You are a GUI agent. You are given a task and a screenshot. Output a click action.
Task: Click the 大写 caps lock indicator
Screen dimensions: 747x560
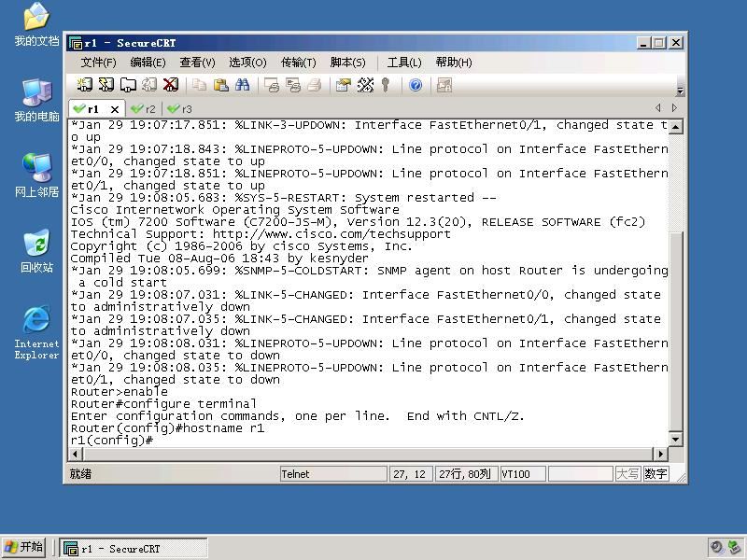(627, 474)
